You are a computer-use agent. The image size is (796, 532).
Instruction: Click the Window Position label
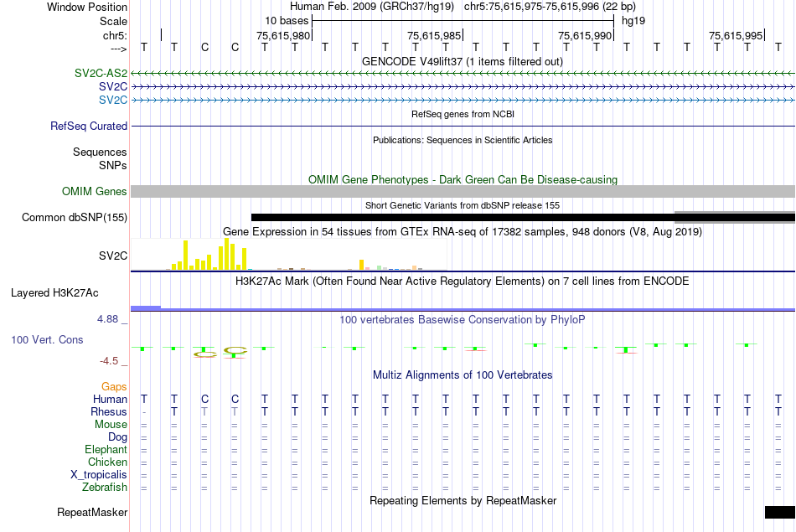(87, 7)
